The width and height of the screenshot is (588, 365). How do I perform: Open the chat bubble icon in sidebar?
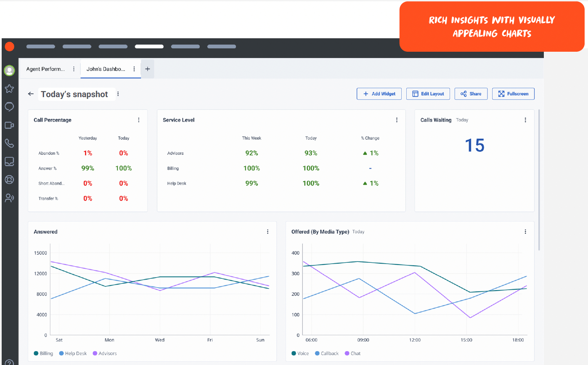9,107
